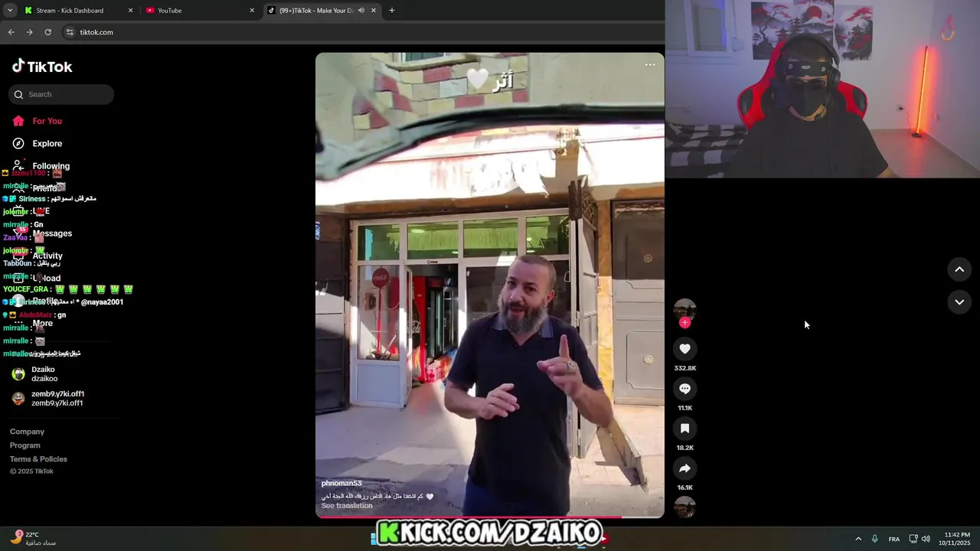The height and width of the screenshot is (551, 980).
Task: Close the YouTube tab
Action: [252, 11]
